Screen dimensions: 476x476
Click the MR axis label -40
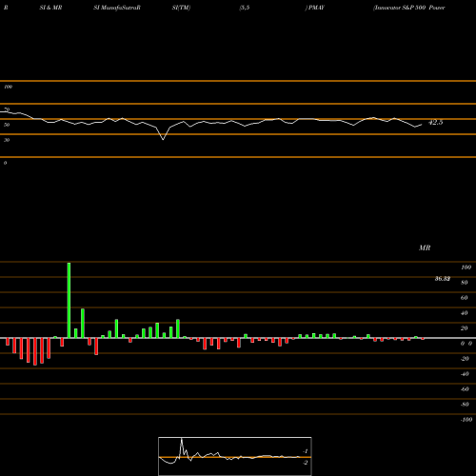pos(465,374)
